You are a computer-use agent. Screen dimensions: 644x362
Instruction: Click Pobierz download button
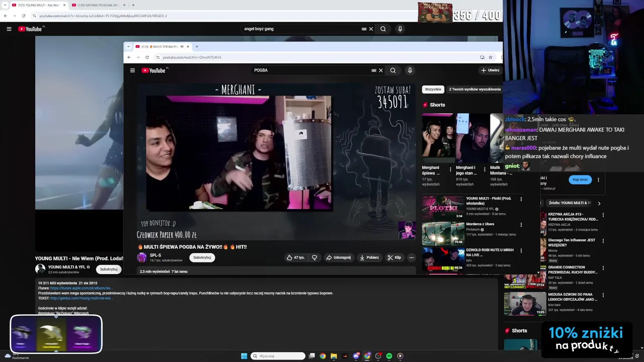coord(369,257)
